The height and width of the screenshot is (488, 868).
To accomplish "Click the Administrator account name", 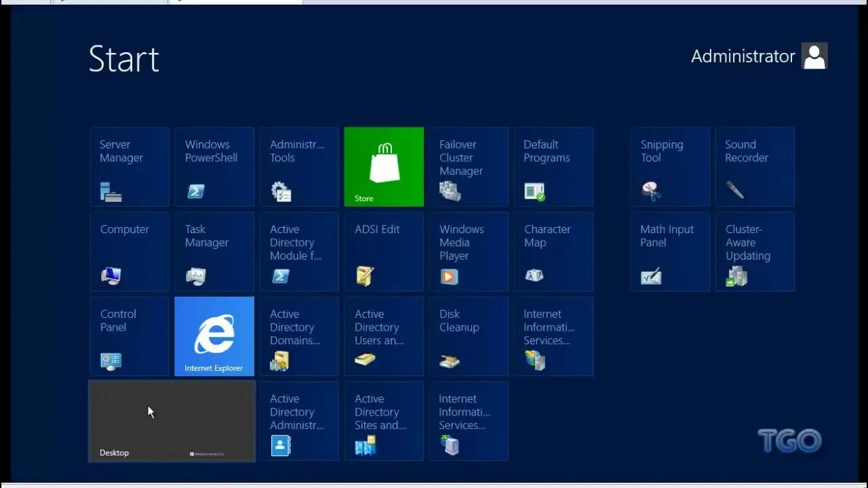I will coord(743,56).
